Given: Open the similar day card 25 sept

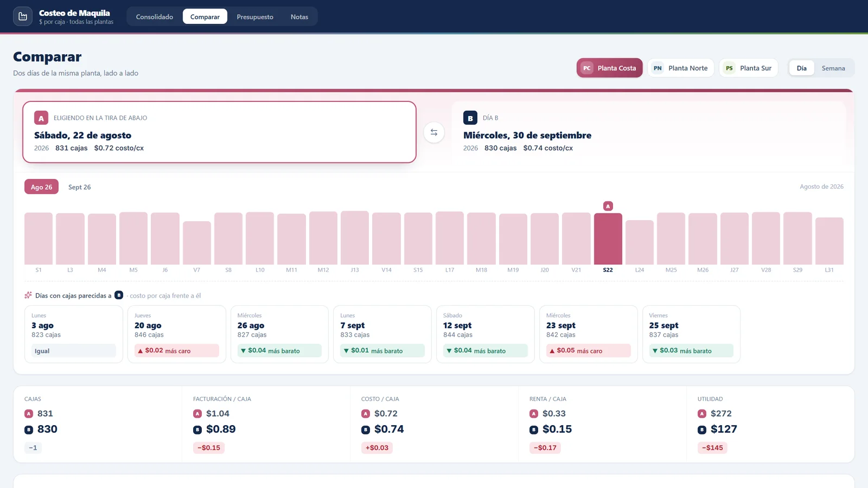Looking at the screenshot, I should [691, 334].
